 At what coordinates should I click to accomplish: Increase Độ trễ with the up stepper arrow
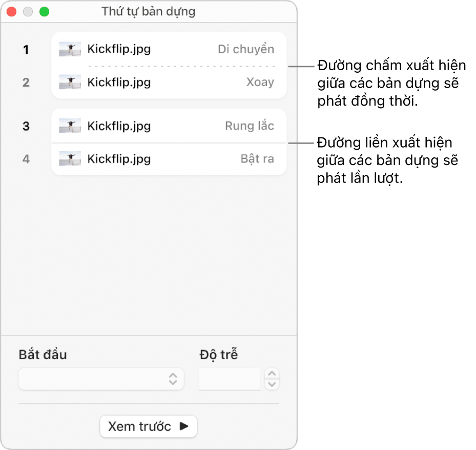pyautogui.click(x=272, y=374)
